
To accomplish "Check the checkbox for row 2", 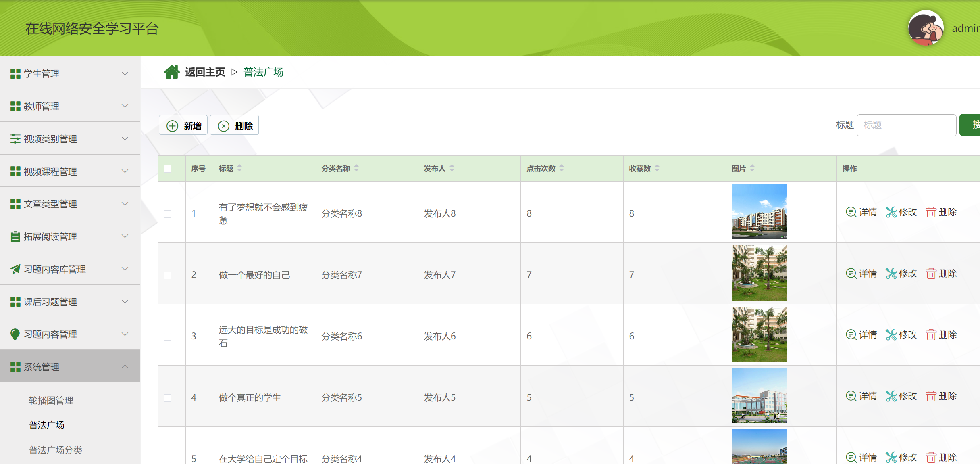I will (x=168, y=275).
